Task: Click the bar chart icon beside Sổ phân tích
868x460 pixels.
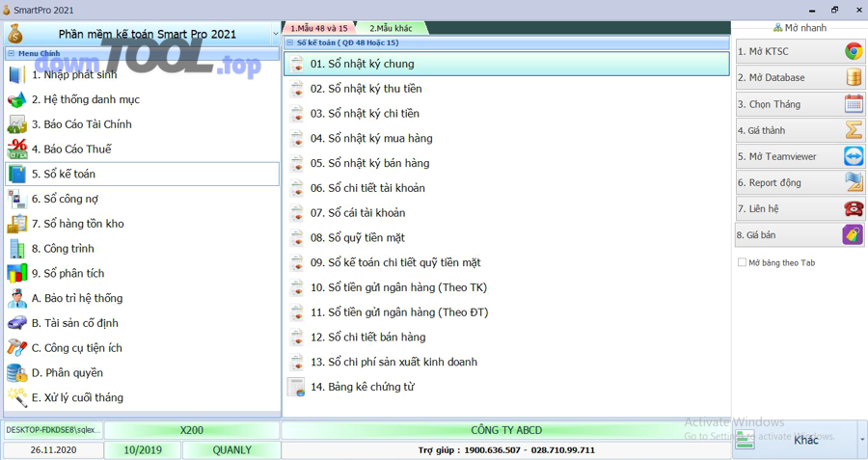Action: tap(17, 274)
